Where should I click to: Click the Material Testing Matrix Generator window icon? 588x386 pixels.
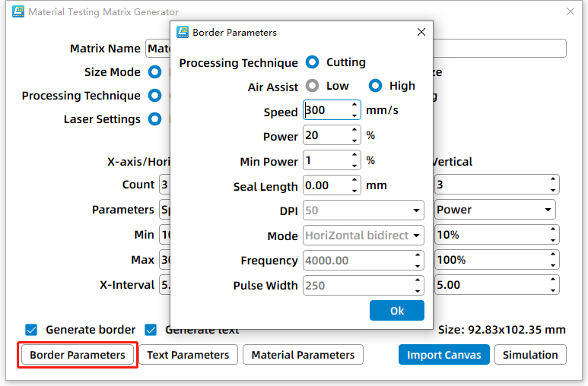click(x=17, y=12)
